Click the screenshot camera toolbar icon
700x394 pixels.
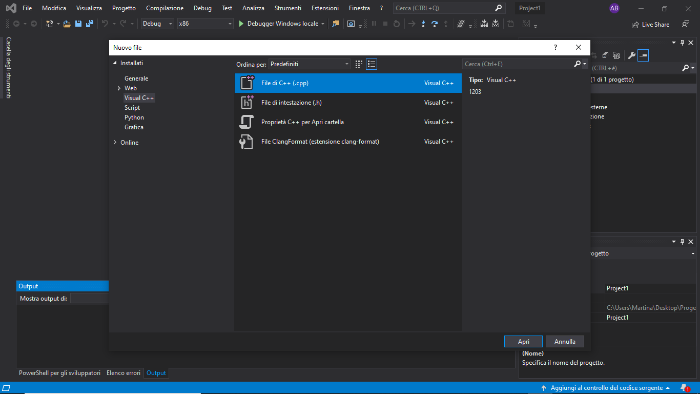351,24
